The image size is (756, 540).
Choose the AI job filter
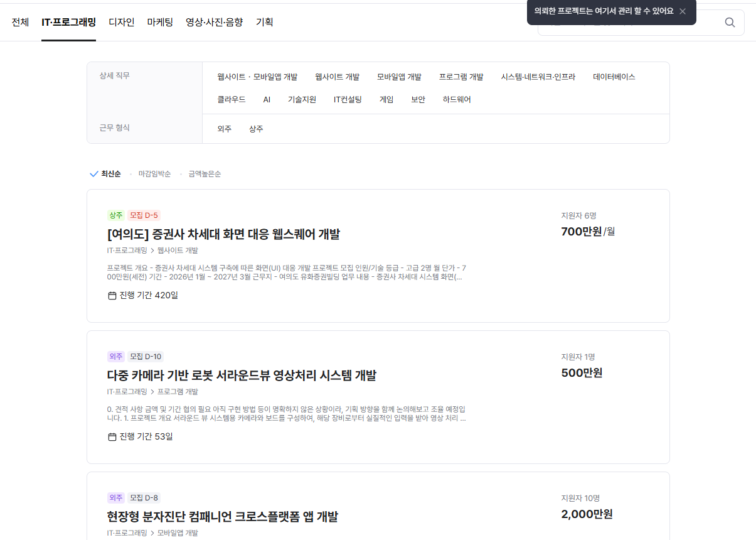(267, 99)
